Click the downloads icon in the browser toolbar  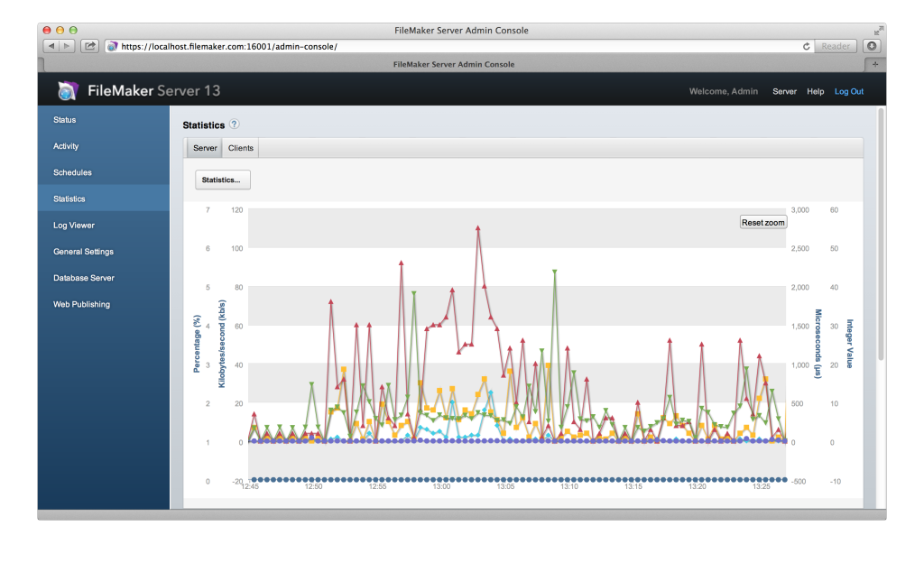click(872, 46)
